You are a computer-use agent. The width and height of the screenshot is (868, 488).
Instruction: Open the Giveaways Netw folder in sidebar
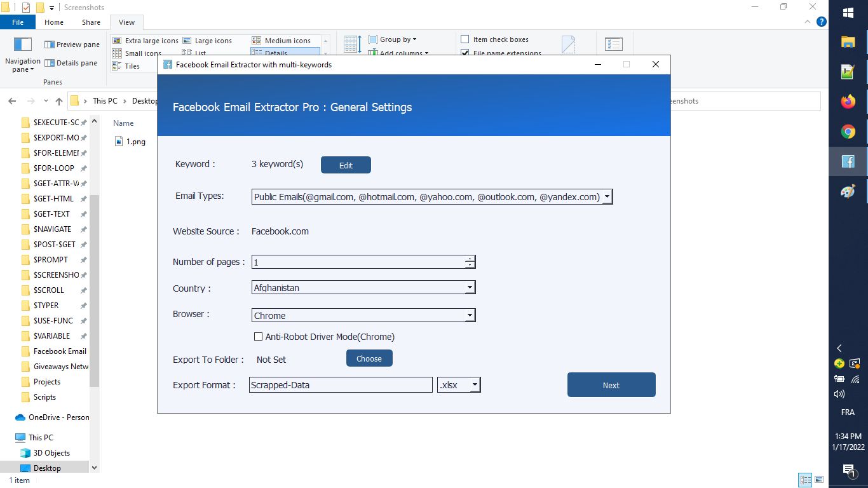point(53,367)
